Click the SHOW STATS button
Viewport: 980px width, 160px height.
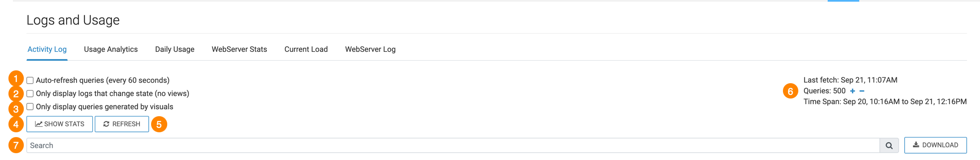(x=60, y=124)
